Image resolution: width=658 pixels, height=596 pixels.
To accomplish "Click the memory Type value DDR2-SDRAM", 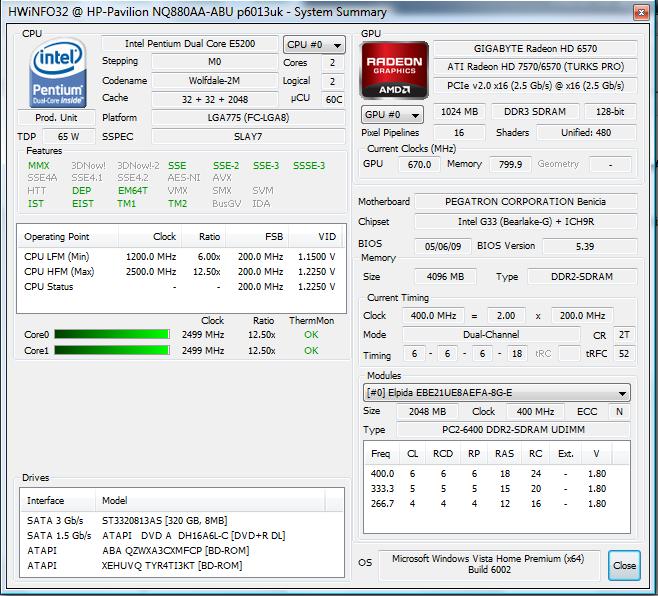I will (x=582, y=277).
